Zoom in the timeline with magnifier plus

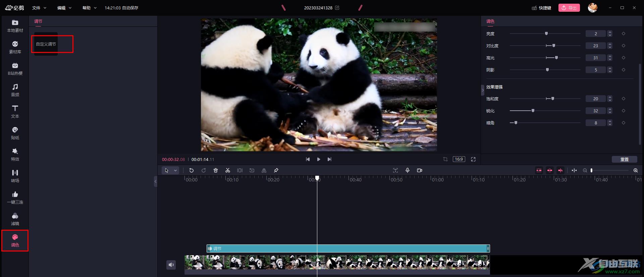coord(636,170)
